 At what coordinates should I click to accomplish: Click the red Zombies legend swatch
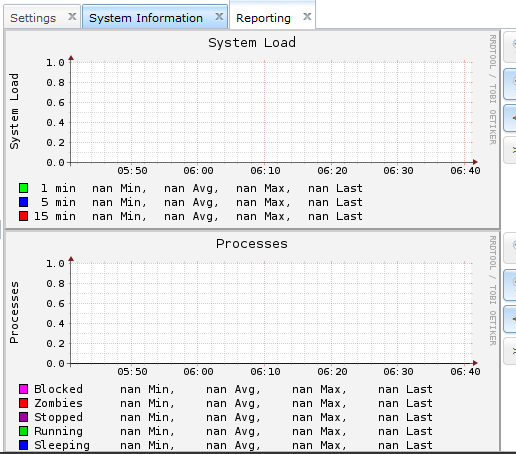tap(23, 403)
